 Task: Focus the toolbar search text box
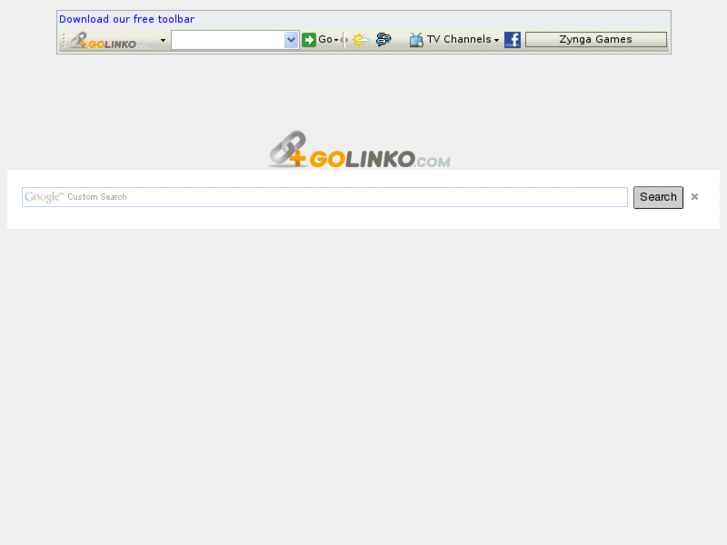click(228, 40)
